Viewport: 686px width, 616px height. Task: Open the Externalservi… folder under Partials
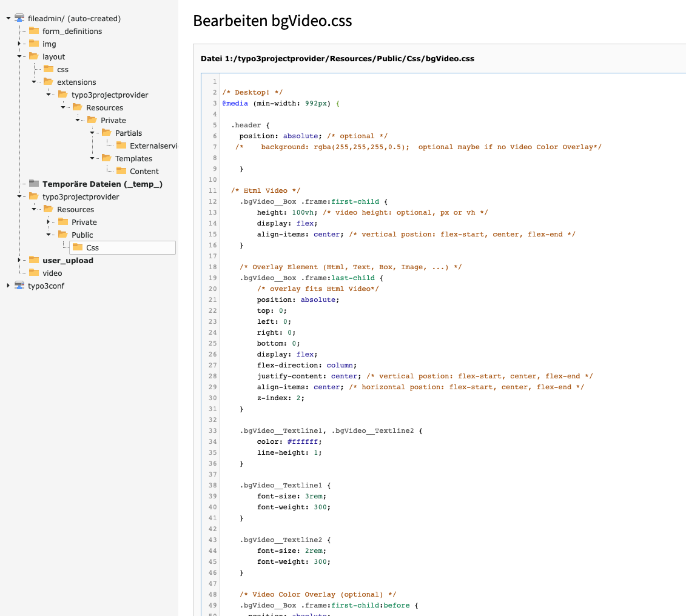coord(153,146)
